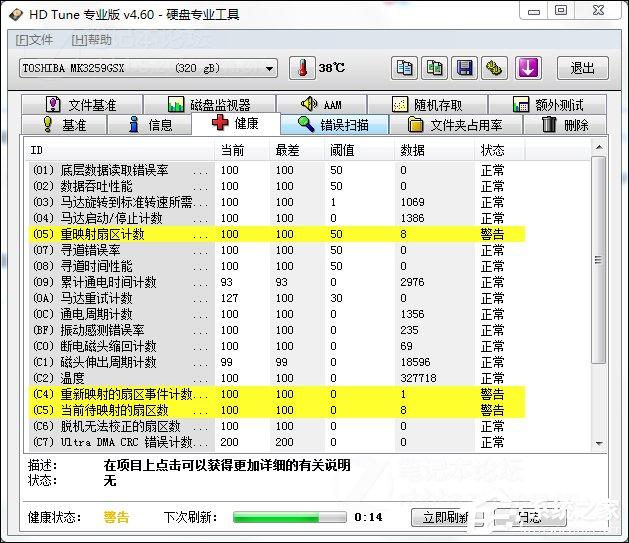629x543 pixels.
Task: Select the (01) 底层数据读取错误率 row
Action: tap(277, 170)
